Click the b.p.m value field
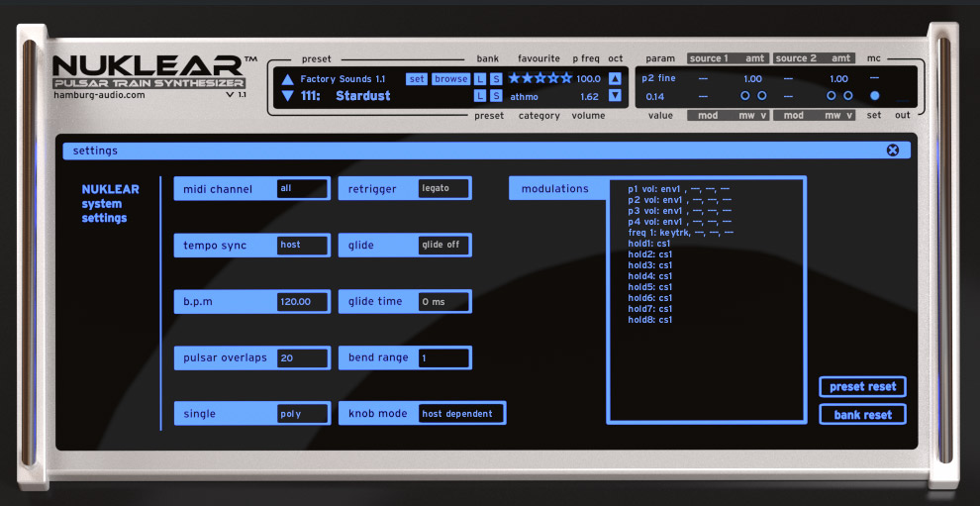This screenshot has height=506, width=980. tap(302, 302)
